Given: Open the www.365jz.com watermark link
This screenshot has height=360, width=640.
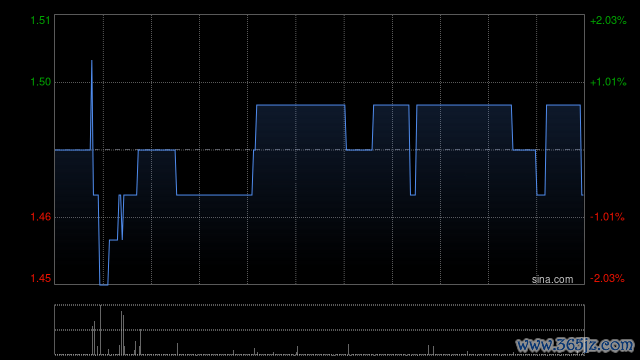Looking at the screenshot, I should (575, 345).
